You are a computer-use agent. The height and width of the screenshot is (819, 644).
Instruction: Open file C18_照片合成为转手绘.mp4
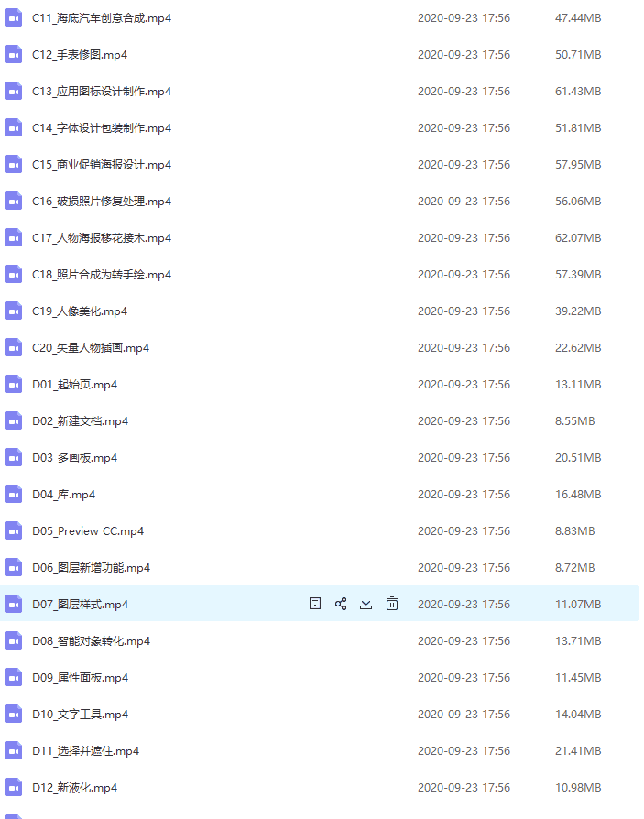pos(102,275)
